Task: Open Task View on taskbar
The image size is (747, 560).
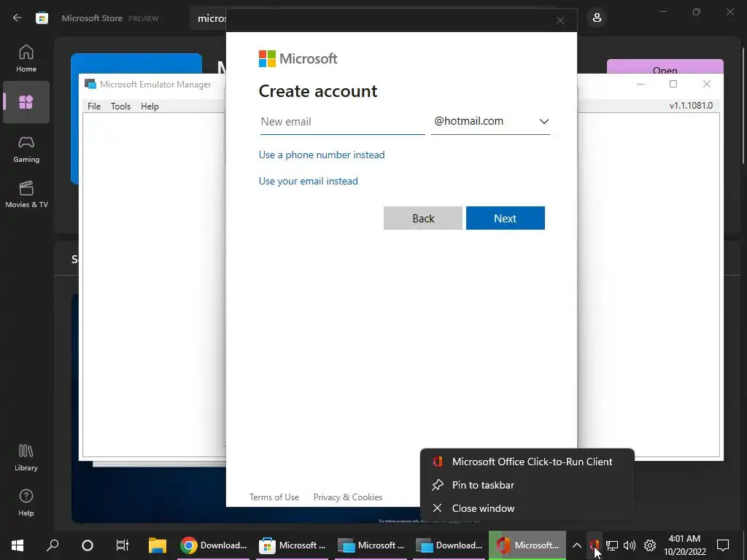Action: coord(123,545)
